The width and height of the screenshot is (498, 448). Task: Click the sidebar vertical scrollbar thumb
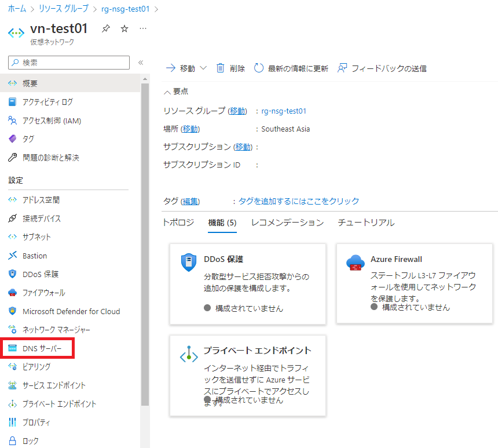click(145, 245)
